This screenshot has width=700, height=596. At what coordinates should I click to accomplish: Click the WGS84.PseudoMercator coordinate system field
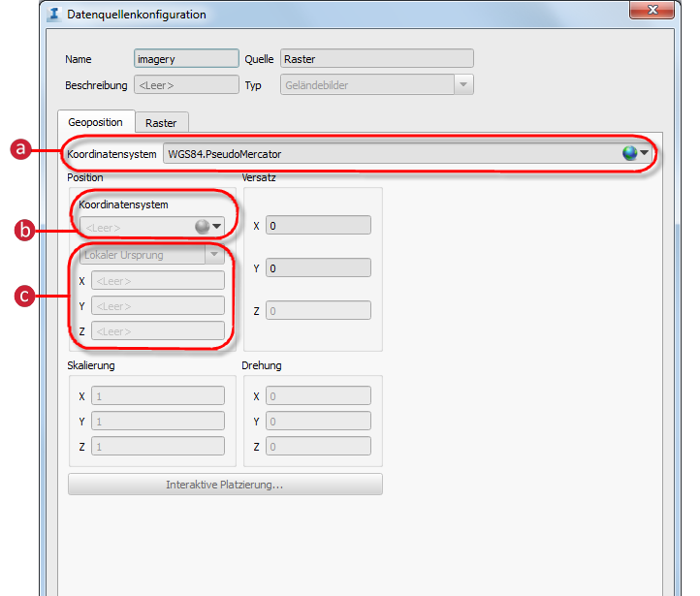point(408,154)
